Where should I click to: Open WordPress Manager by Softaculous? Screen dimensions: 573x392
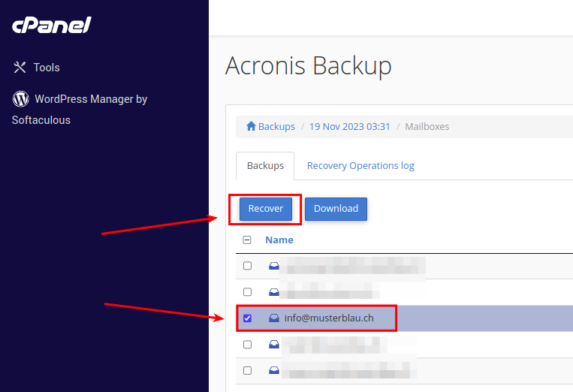click(80, 109)
